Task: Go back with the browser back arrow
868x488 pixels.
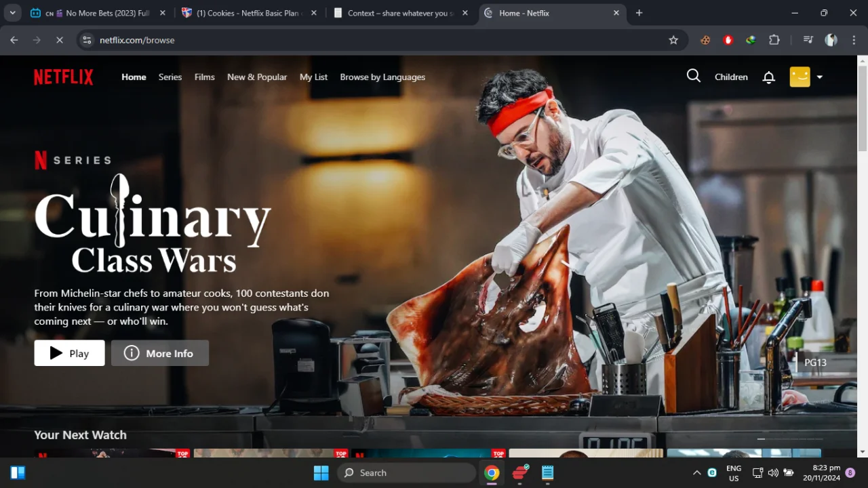Action: point(14,40)
